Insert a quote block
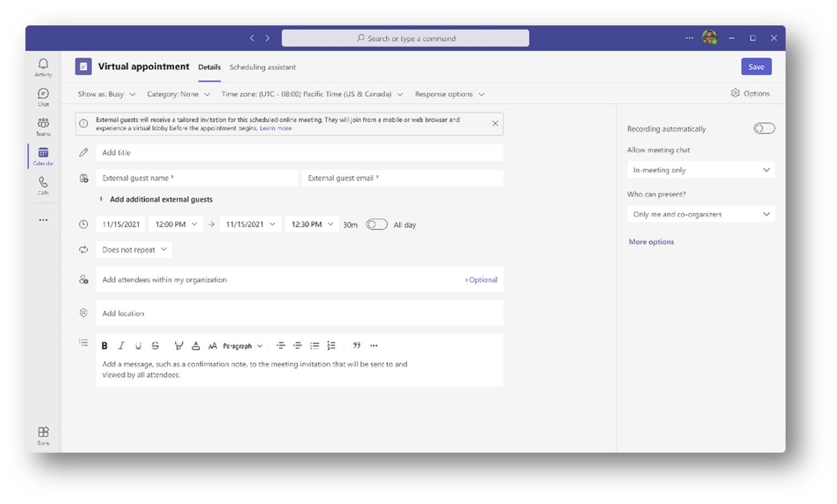This screenshot has width=837, height=504. click(357, 345)
